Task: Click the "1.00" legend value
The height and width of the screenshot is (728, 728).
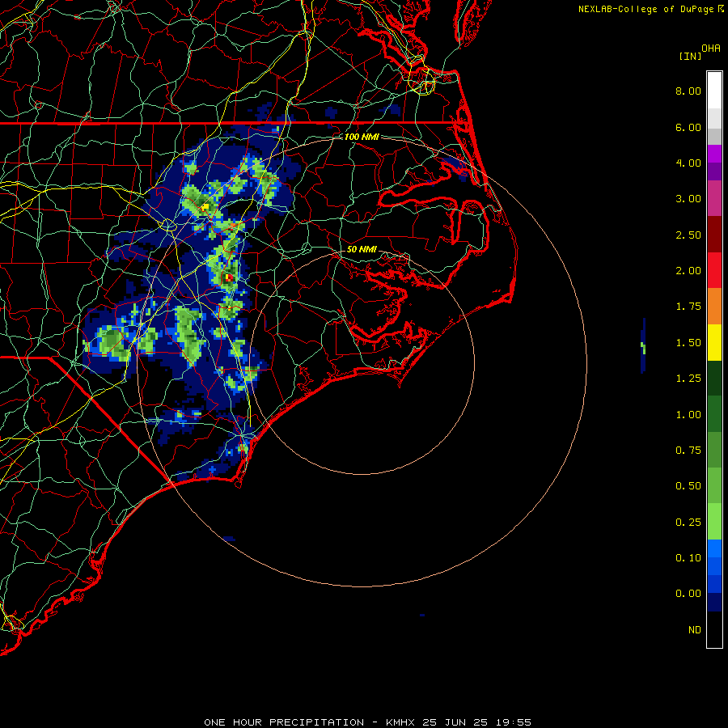Action: (688, 415)
